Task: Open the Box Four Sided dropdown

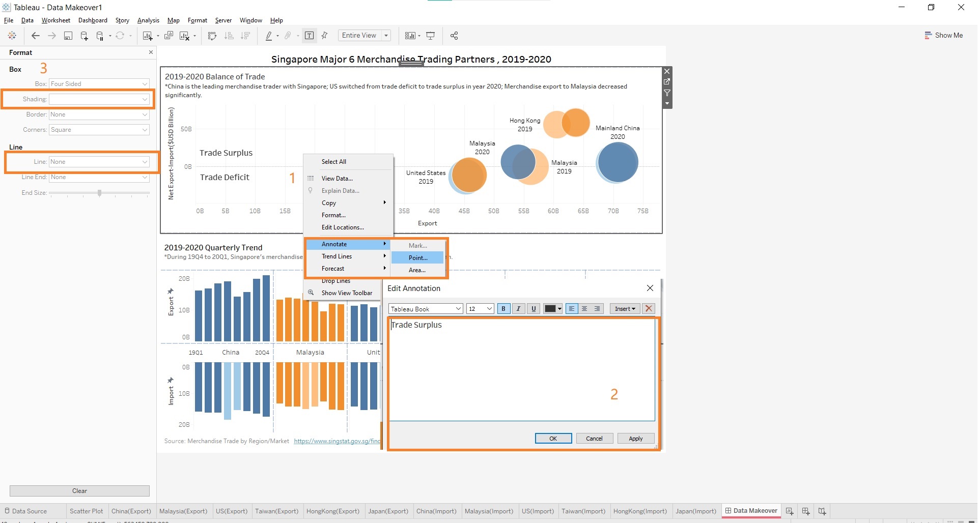Action: 99,84
